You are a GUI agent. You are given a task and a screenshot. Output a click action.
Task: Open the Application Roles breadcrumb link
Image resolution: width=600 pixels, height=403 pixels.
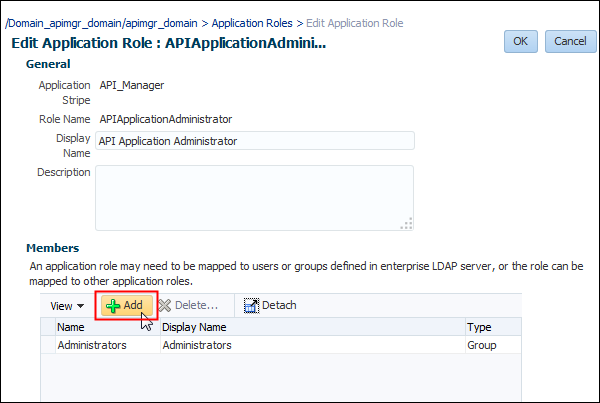click(x=252, y=23)
